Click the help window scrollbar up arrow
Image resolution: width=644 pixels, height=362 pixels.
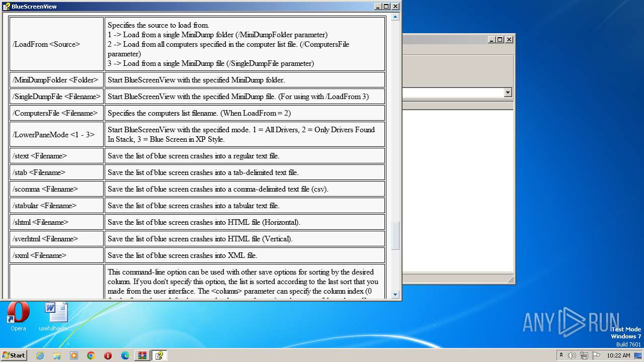pos(395,17)
